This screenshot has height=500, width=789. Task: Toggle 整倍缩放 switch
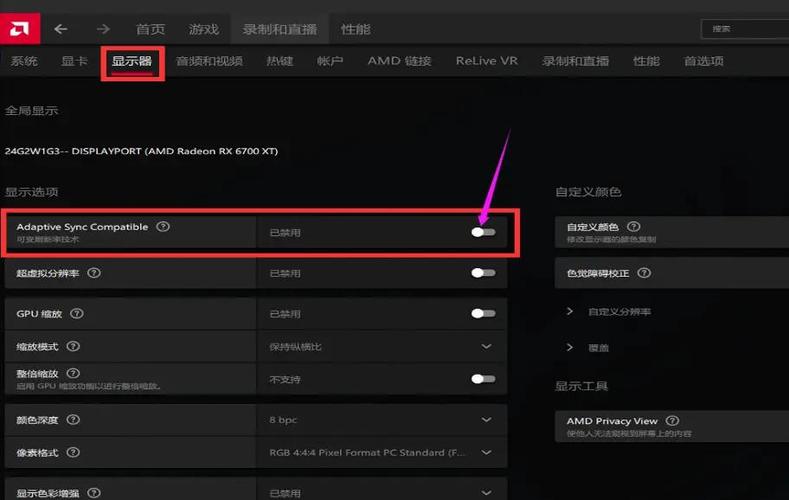click(x=484, y=379)
